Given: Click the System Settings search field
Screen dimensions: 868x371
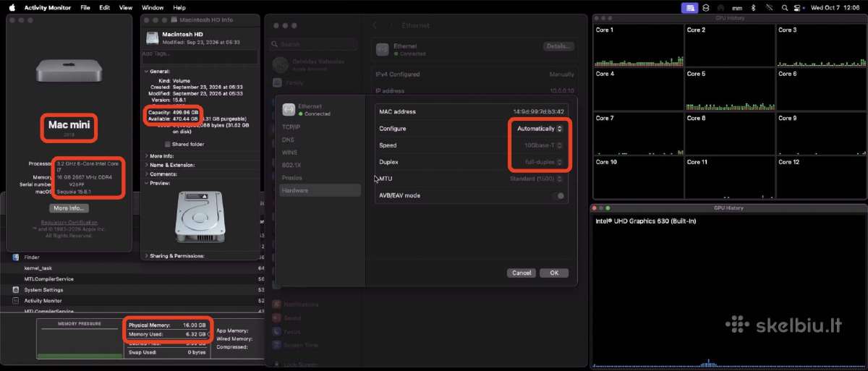Looking at the screenshot, I should tap(315, 44).
